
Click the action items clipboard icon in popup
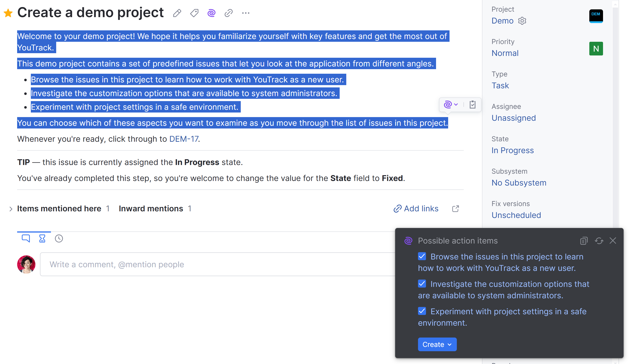click(472, 105)
